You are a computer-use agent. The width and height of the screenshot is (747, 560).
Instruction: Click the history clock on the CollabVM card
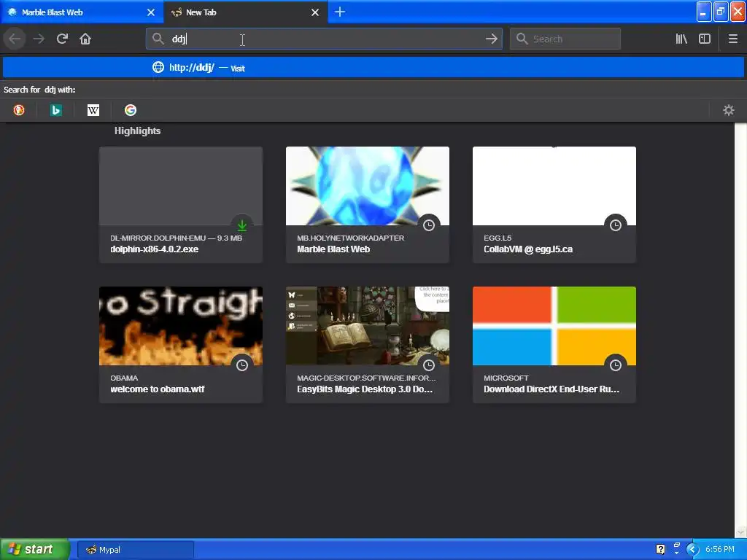(x=616, y=225)
